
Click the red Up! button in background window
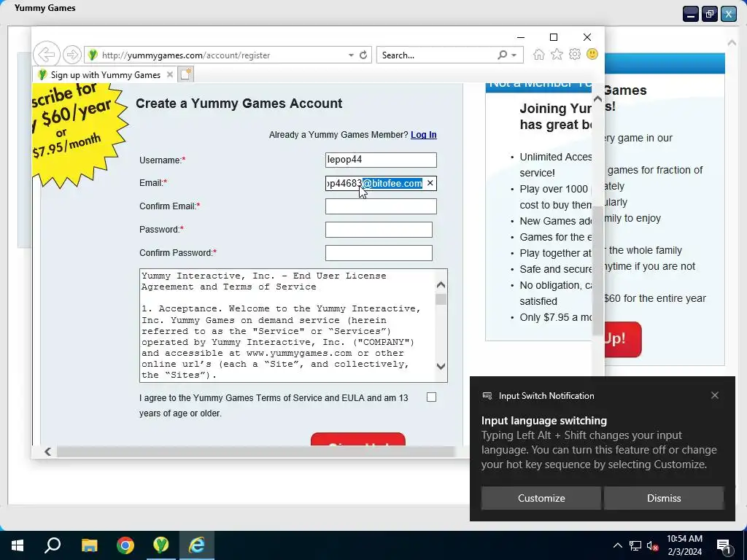coord(623,339)
